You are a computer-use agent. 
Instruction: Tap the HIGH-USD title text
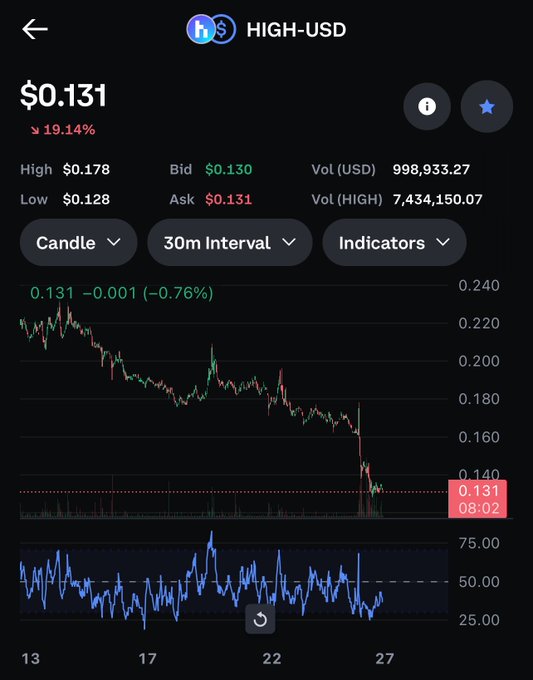click(296, 30)
